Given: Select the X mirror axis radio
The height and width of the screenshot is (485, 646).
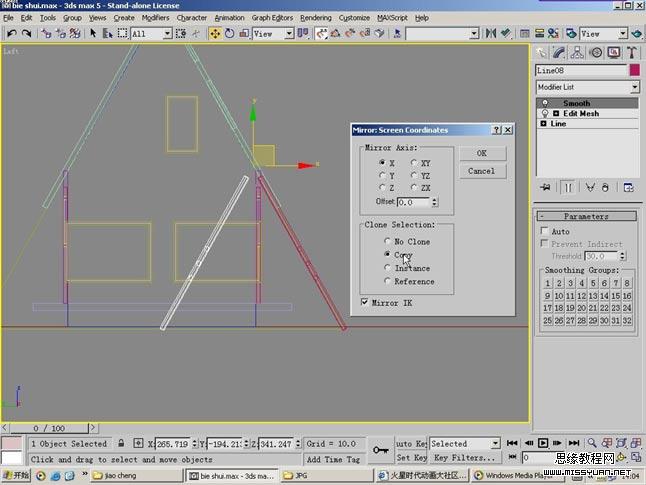Looking at the screenshot, I should (x=382, y=163).
